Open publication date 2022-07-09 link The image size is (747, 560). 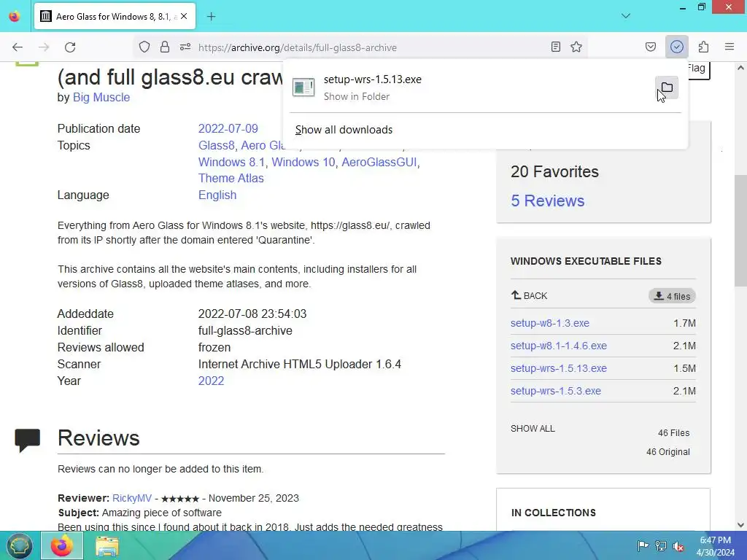click(x=228, y=128)
